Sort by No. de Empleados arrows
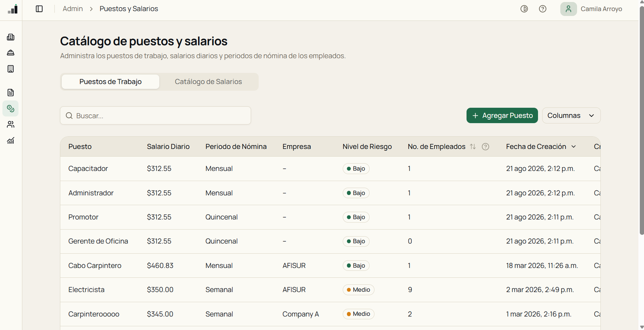Viewport: 644px width, 330px height. (x=473, y=147)
